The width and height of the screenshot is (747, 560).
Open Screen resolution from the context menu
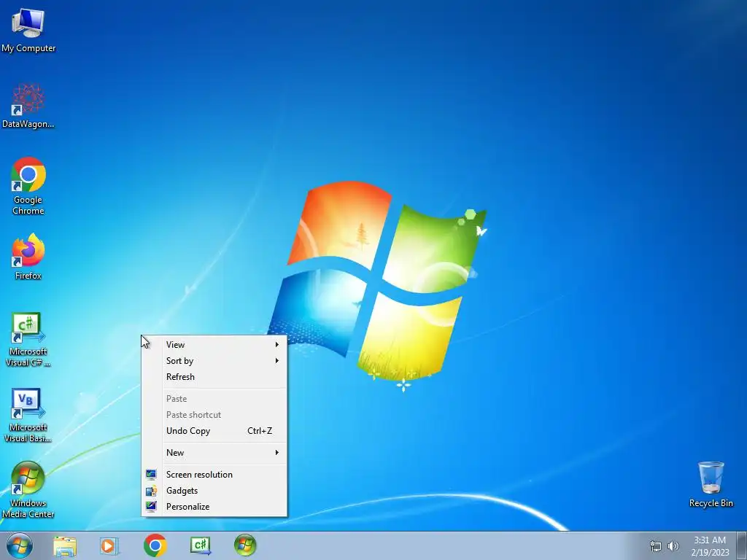click(214, 475)
